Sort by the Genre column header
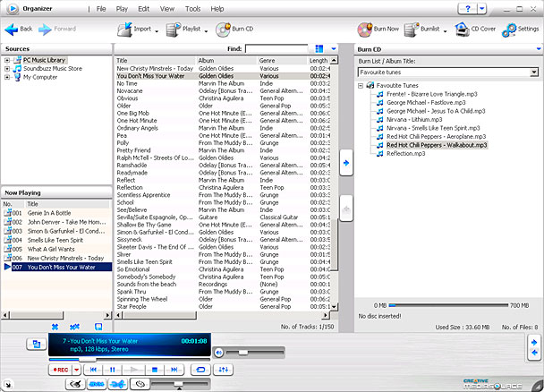Image resolution: width=544 pixels, height=392 pixels. (282, 61)
